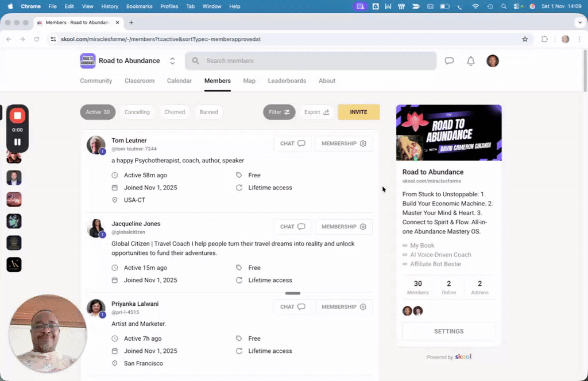Screen dimensions: 588x381
Task: Open the Affiliate Bot Bestie link
Action: (x=435, y=264)
